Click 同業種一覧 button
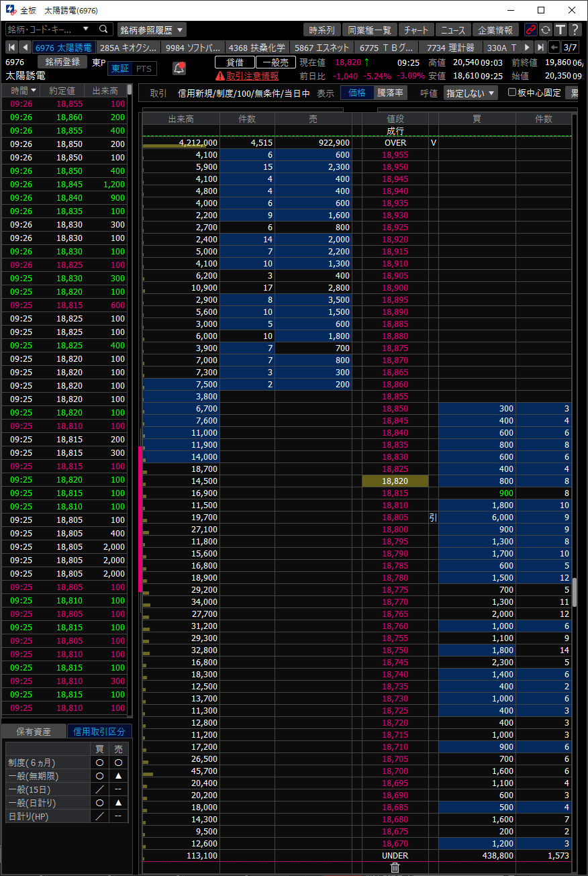 [369, 30]
